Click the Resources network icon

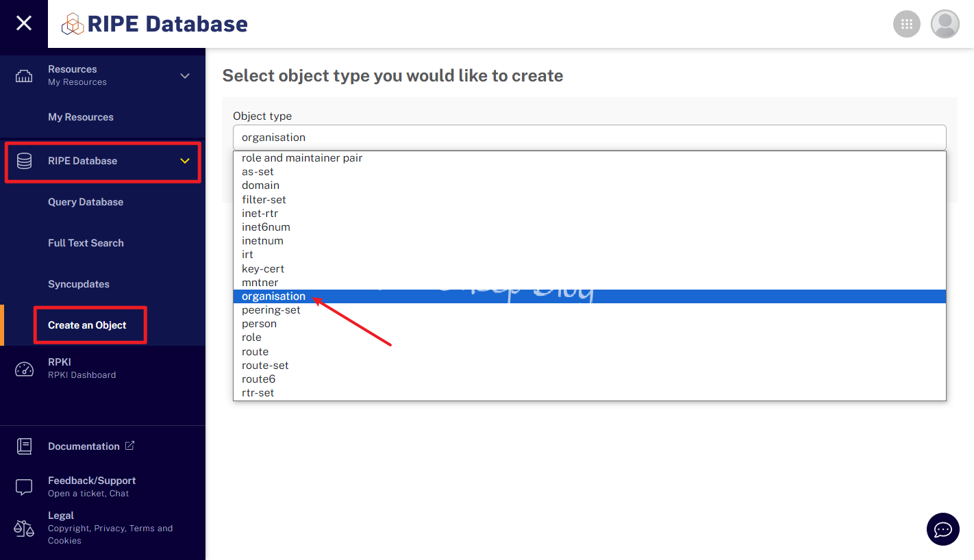(x=24, y=76)
